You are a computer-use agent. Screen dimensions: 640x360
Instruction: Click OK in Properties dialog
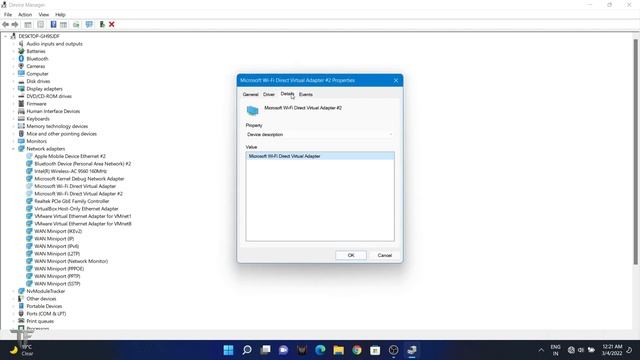(351, 255)
